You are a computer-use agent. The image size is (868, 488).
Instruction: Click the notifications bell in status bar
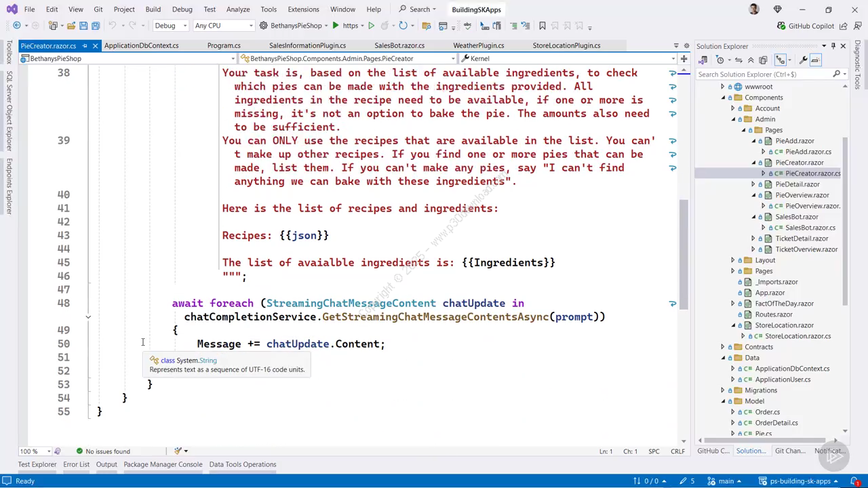click(x=855, y=481)
